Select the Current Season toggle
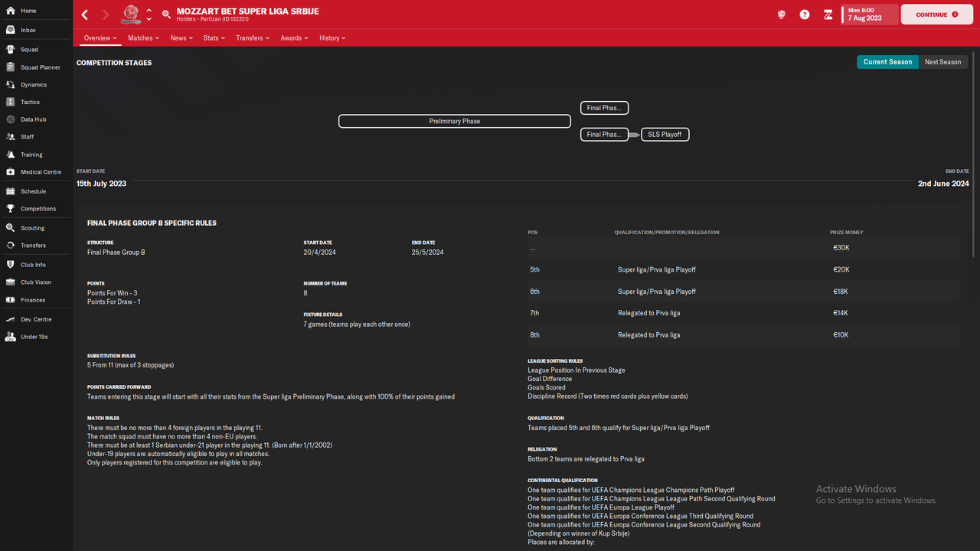 (x=887, y=62)
